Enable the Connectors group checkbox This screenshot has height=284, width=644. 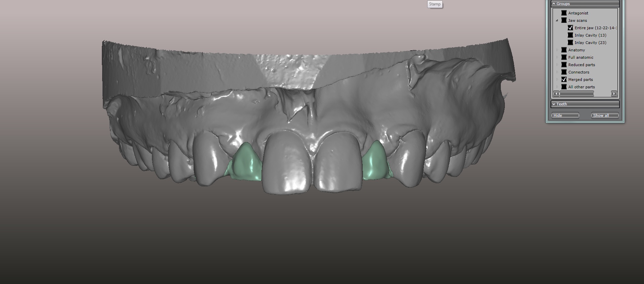click(564, 72)
